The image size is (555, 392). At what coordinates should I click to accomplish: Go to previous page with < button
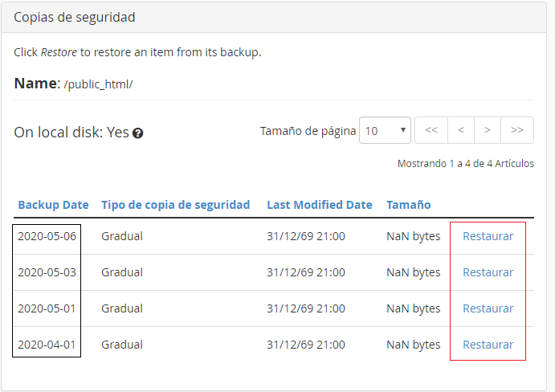461,130
